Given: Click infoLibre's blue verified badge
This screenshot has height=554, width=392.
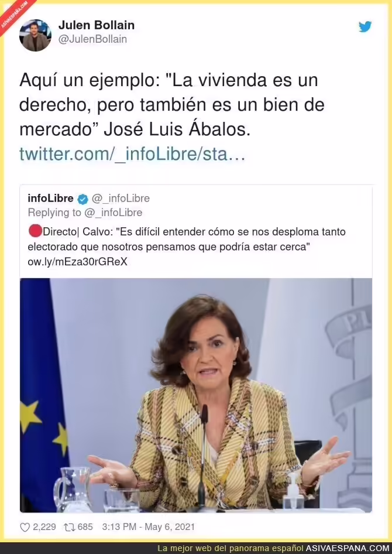Looking at the screenshot, I should pyautogui.click(x=82, y=199).
